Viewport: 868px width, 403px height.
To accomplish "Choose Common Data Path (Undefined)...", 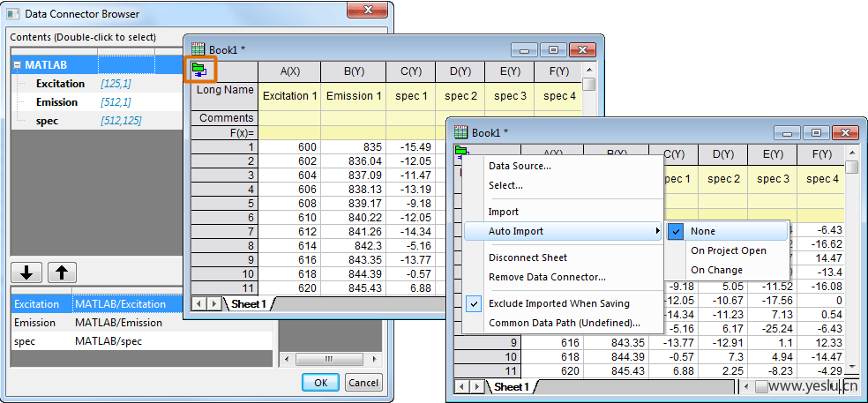I will [x=563, y=323].
